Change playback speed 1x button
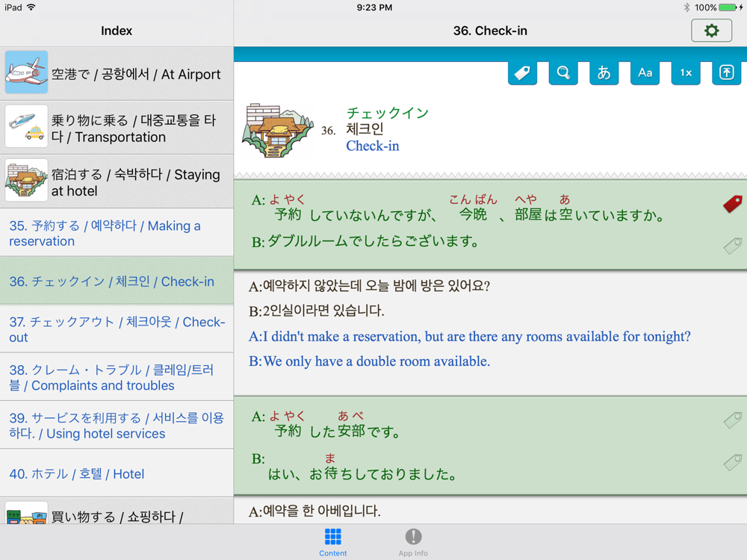 tap(686, 73)
